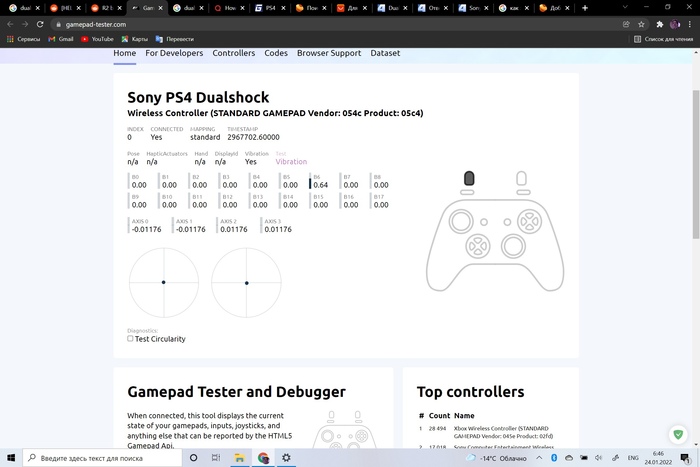The width and height of the screenshot is (700, 467).
Task: Open the ENG language indicator
Action: (x=633, y=458)
